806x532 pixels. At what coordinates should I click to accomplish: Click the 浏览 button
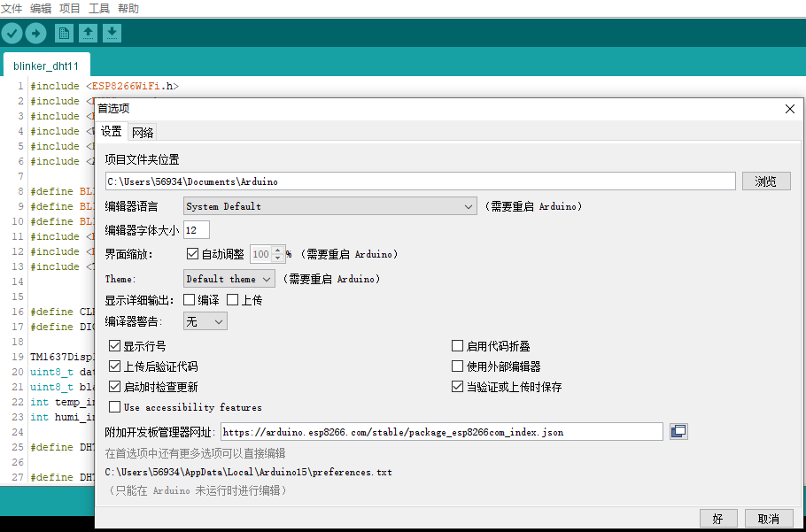tap(766, 181)
